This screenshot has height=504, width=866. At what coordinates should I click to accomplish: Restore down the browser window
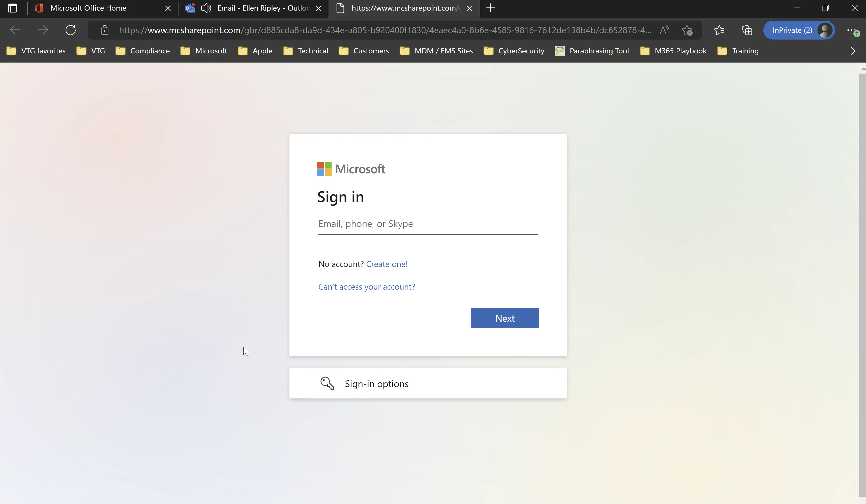click(825, 8)
